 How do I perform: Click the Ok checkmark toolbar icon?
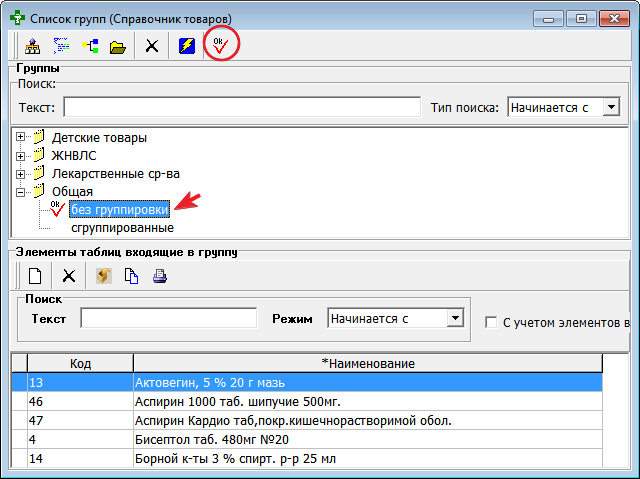(219, 45)
